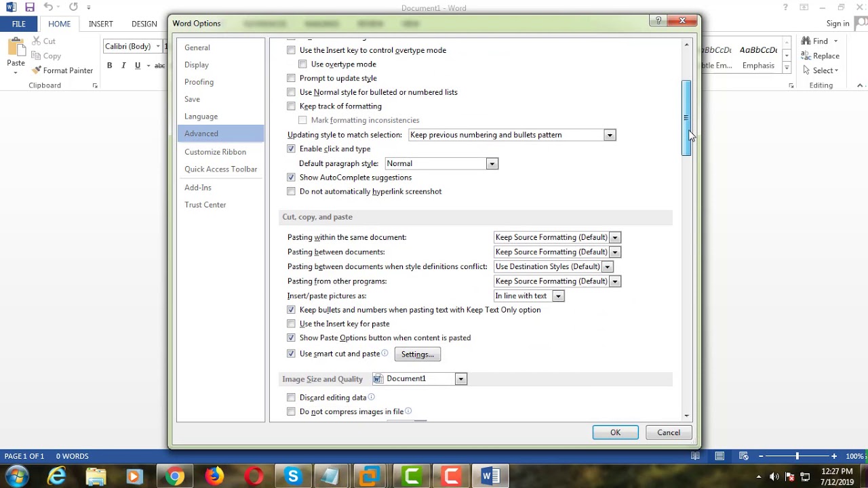Click the Save icon in Quick Access Toolbar
Screen dimensions: 868x488
pos(29,7)
